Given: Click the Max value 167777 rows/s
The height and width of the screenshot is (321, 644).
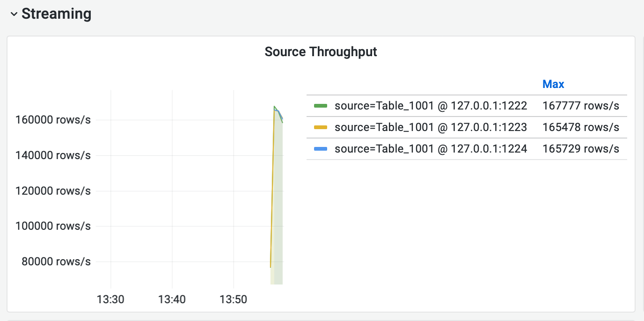Looking at the screenshot, I should (581, 106).
